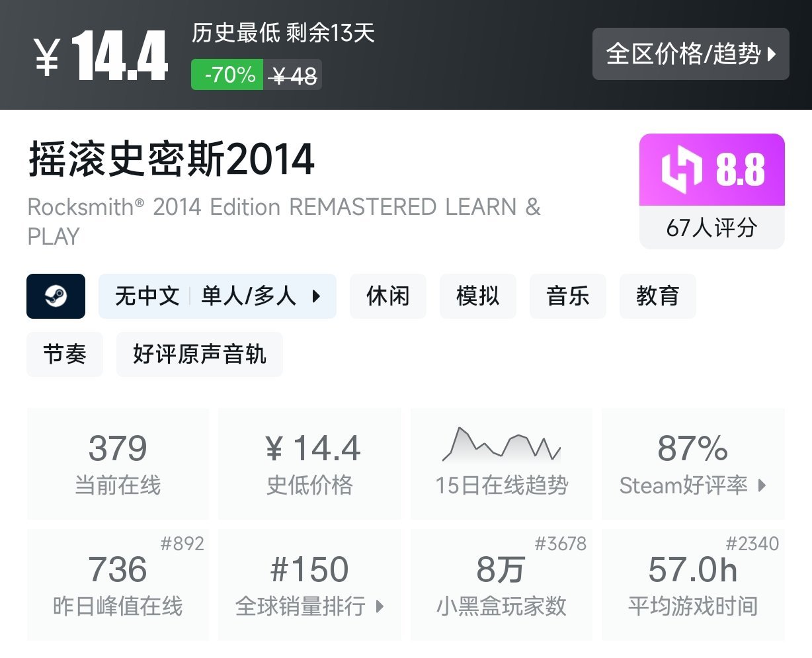Expand the 87% Steam好评率 details

coord(693,464)
